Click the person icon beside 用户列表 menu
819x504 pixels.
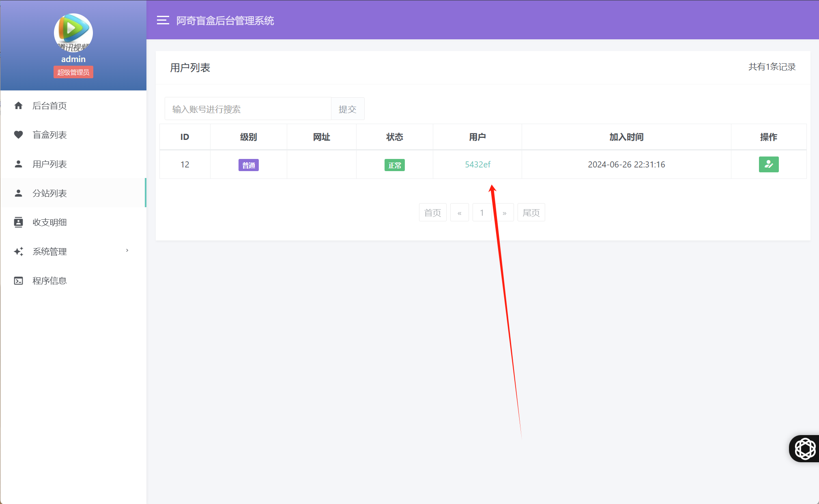tap(18, 164)
